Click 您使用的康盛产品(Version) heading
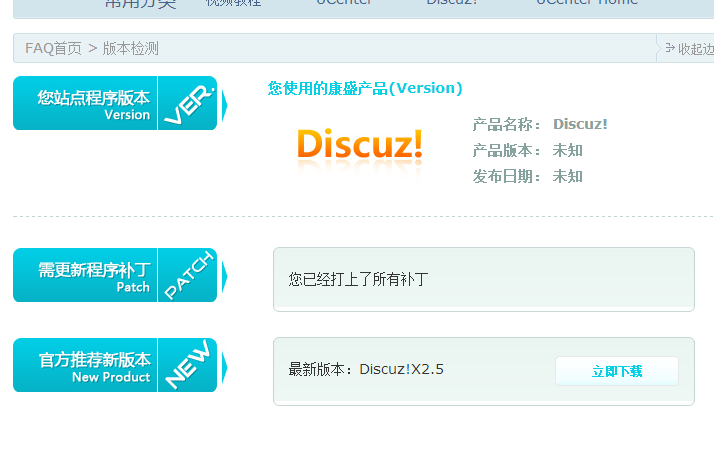The width and height of the screenshot is (714, 460). [365, 88]
